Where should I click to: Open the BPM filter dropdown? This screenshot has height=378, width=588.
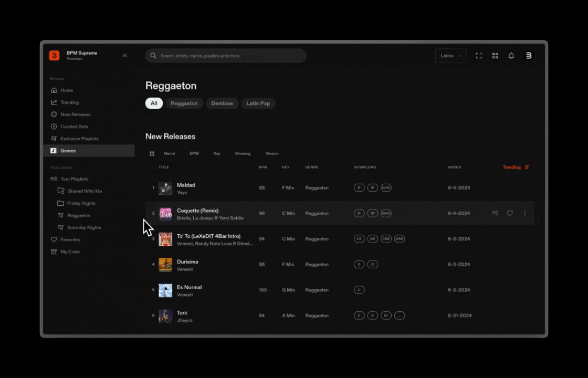(194, 153)
